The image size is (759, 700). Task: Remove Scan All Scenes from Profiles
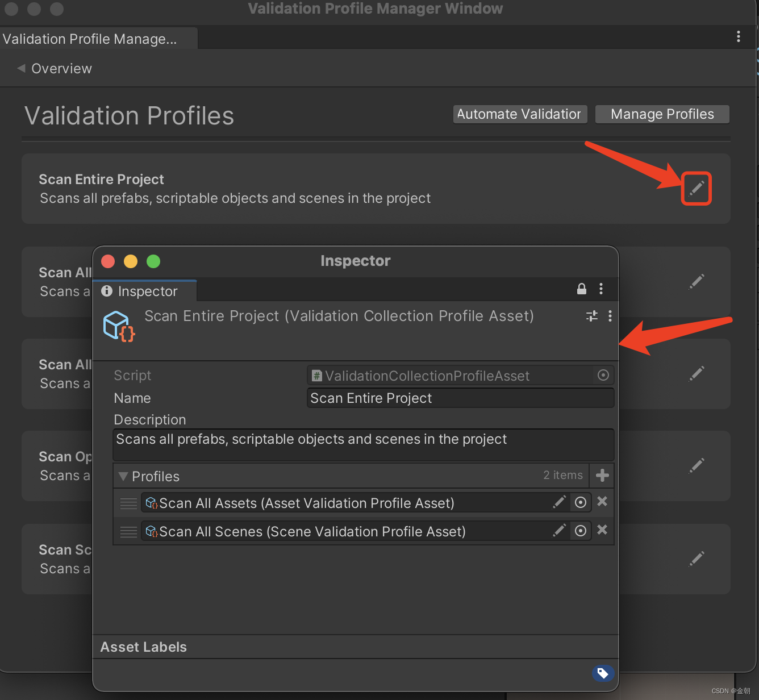pyautogui.click(x=602, y=530)
